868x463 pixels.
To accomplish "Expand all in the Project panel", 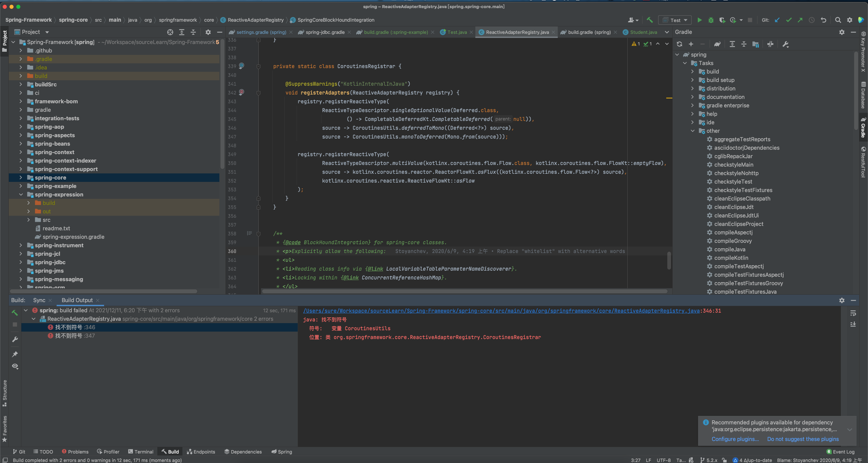I will (182, 32).
